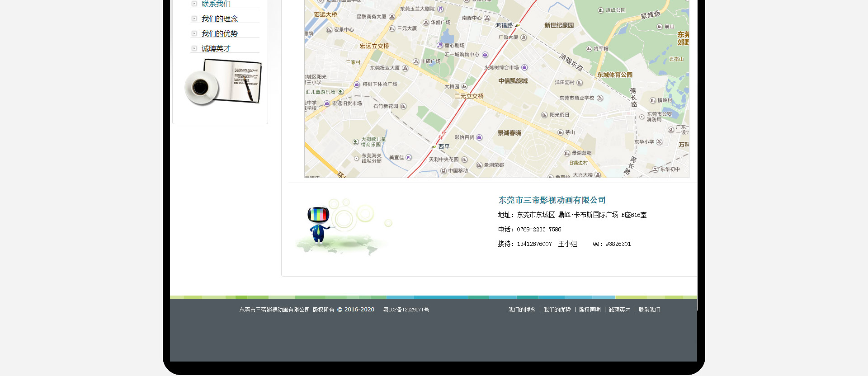868x376 pixels.
Task: Click 旗峰公园 park marker on map
Action: coord(601,10)
